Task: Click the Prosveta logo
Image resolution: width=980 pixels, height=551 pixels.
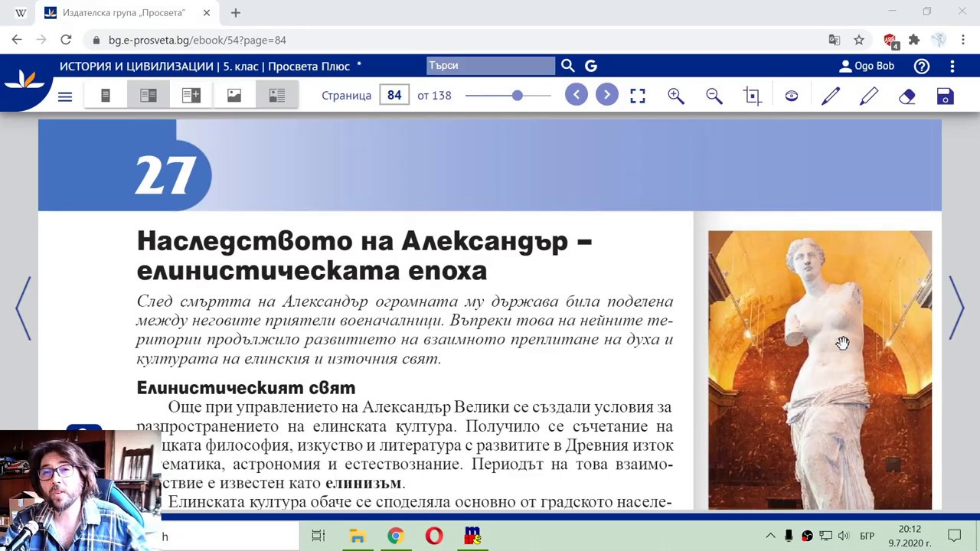Action: pyautogui.click(x=23, y=80)
